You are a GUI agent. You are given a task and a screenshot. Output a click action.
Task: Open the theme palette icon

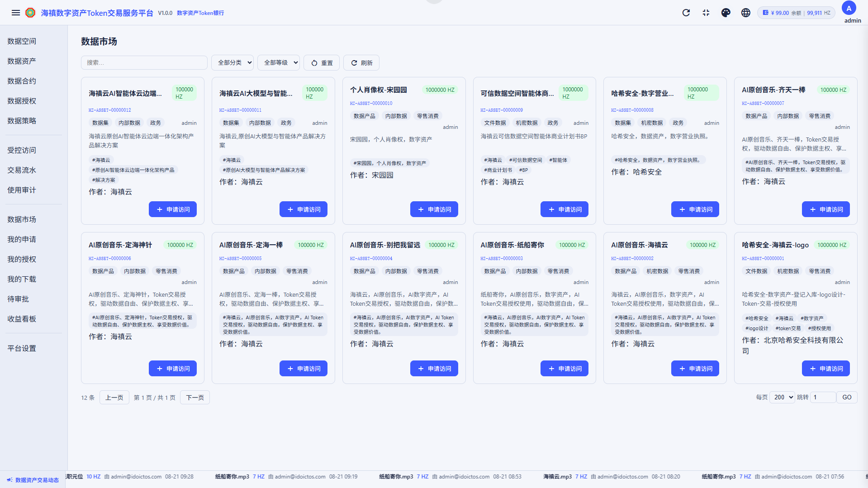[726, 13]
